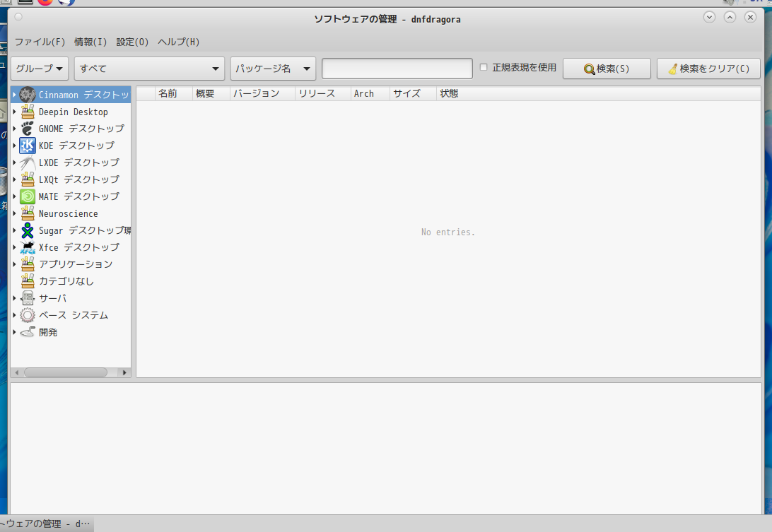Screen dimensions: 772x532
Task: Sort the list by 名前 column
Action: click(173, 93)
